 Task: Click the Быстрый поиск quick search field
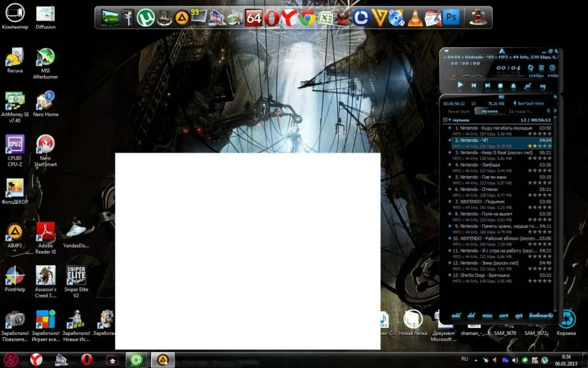(x=531, y=103)
